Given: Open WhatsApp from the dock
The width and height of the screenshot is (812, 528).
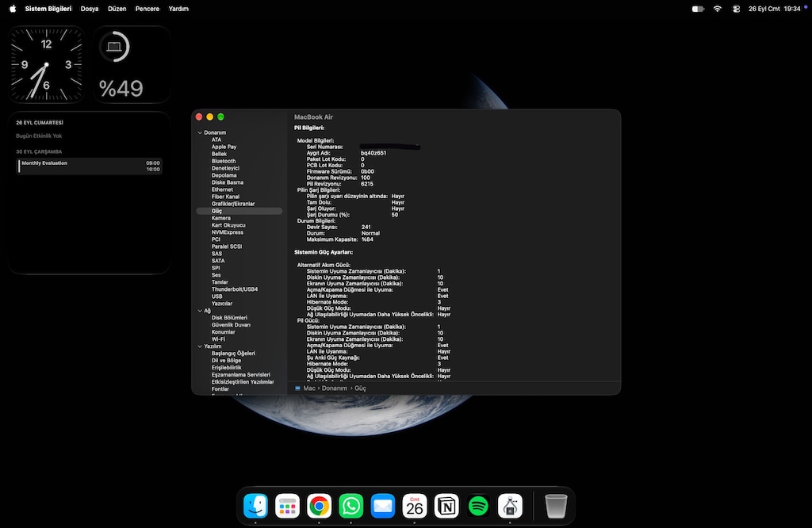Looking at the screenshot, I should 351,506.
